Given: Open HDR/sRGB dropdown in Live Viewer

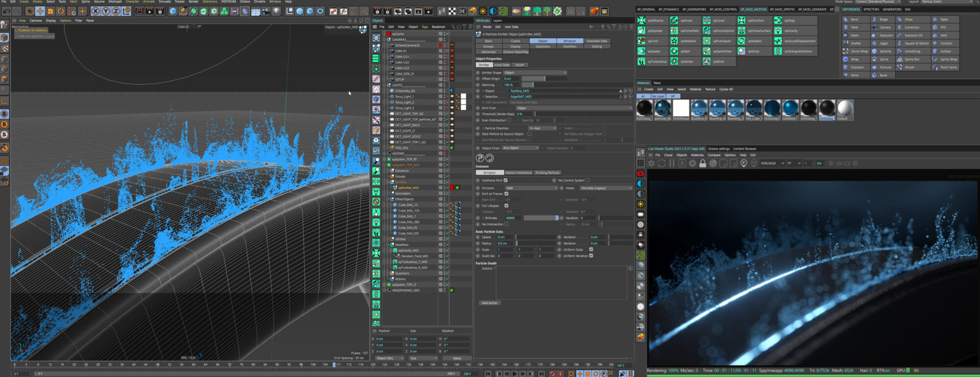Looking at the screenshot, I should [x=772, y=164].
